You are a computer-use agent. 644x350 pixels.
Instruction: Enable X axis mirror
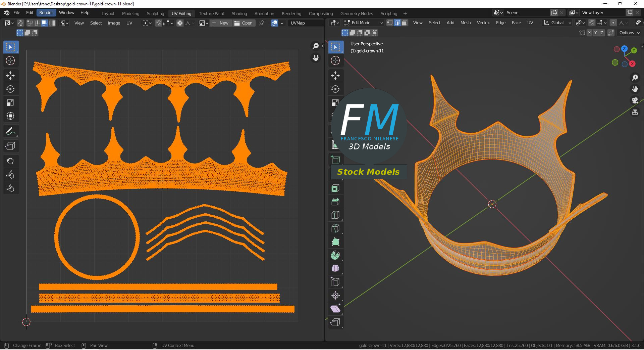[x=589, y=33]
